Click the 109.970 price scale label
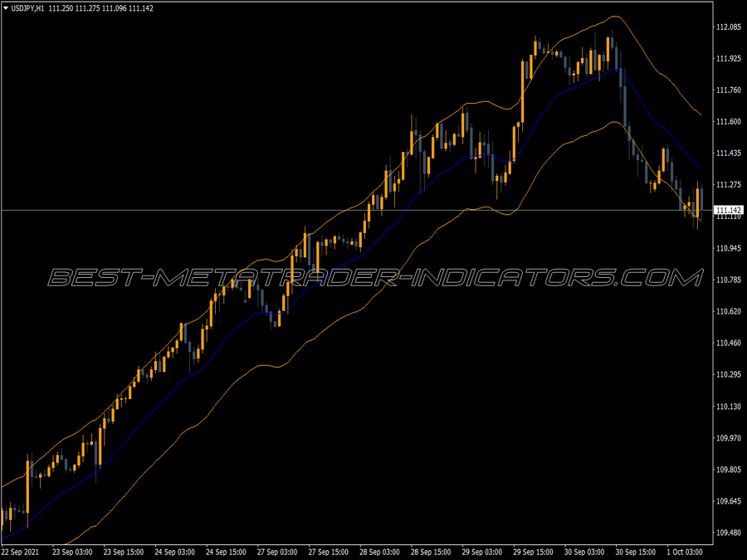This screenshot has height=560, width=747. [x=729, y=438]
